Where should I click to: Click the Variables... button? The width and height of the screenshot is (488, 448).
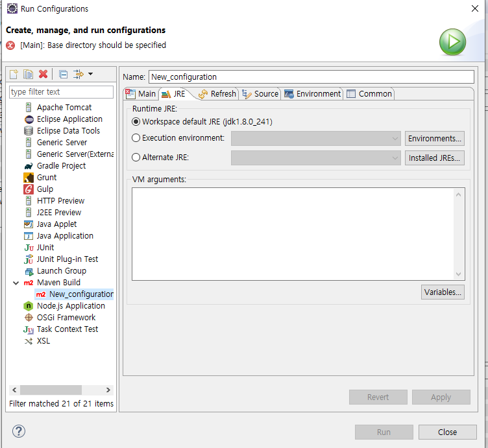click(x=443, y=292)
